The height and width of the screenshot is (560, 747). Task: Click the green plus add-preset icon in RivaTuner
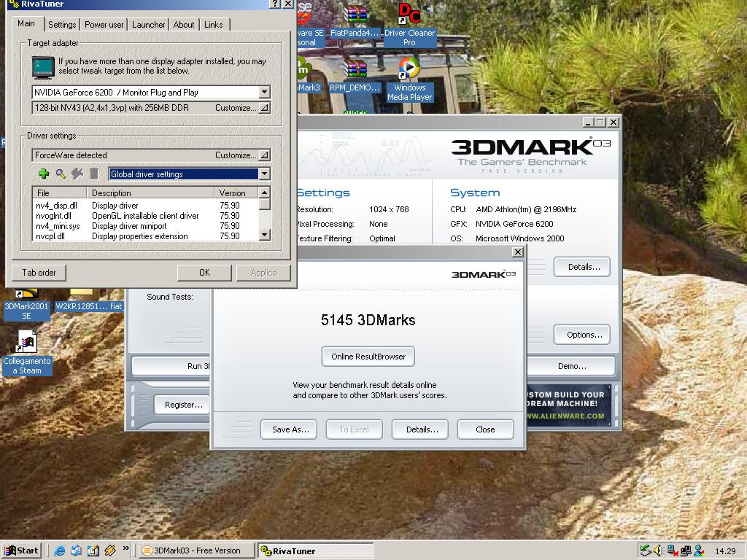pyautogui.click(x=44, y=174)
